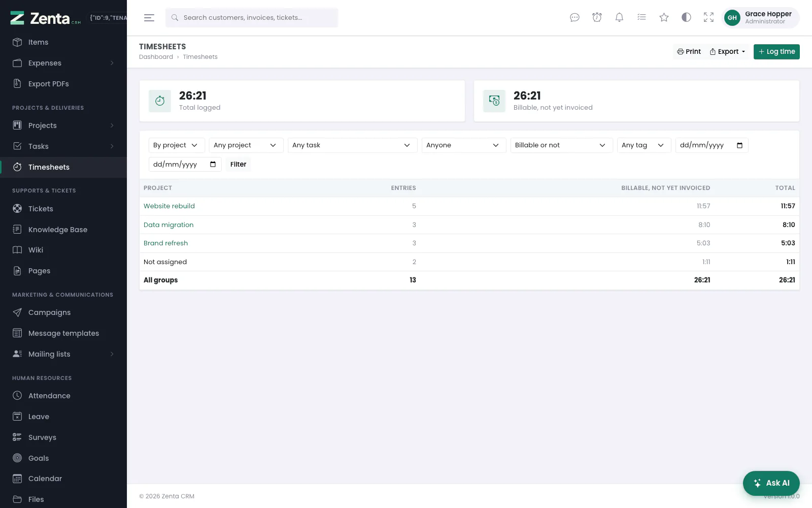The width and height of the screenshot is (812, 508).
Task: Open the Any tag dropdown
Action: click(644, 145)
